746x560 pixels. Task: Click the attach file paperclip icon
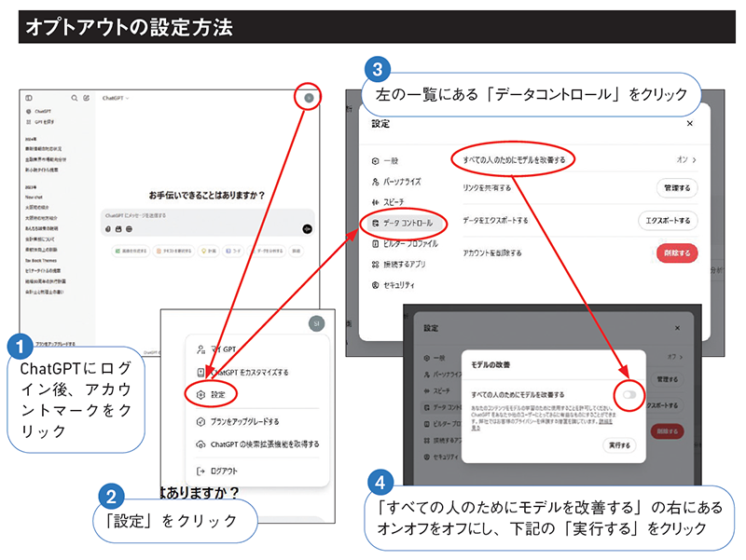(x=108, y=229)
